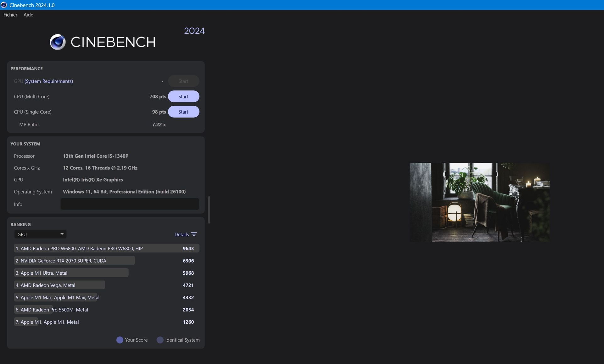Click the Cinebench title bar app icon

[4, 5]
